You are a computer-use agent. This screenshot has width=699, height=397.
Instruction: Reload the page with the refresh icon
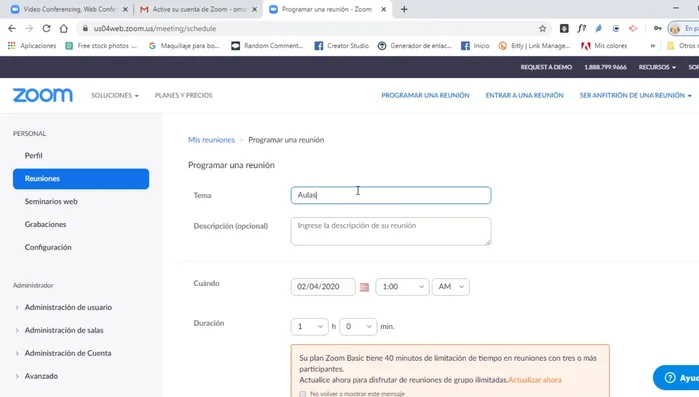[x=46, y=29]
